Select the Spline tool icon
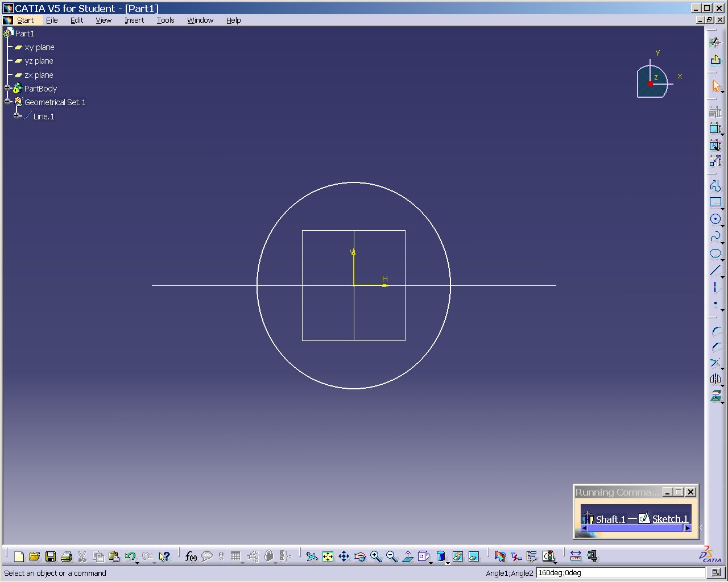The height and width of the screenshot is (582, 728). coord(715,236)
